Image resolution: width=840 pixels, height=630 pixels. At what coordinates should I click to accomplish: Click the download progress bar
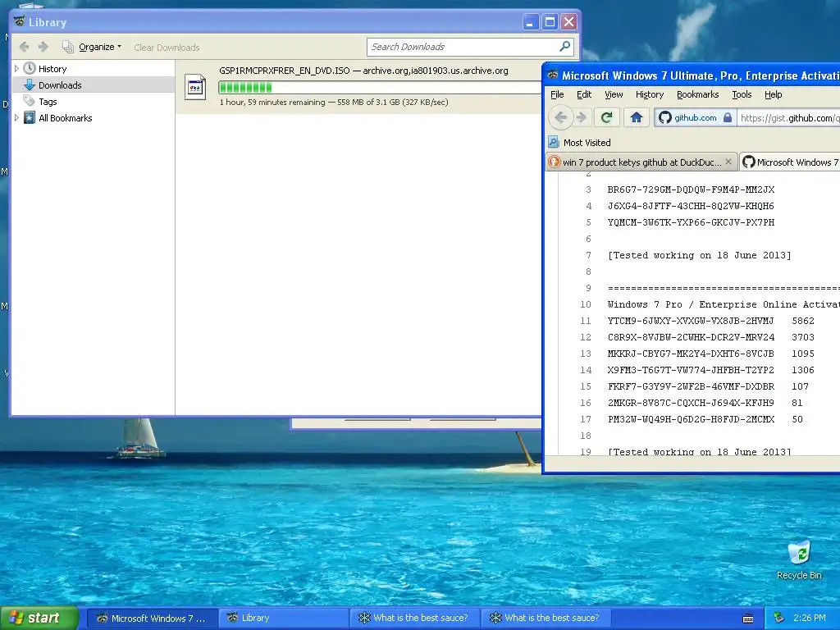pyautogui.click(x=380, y=87)
